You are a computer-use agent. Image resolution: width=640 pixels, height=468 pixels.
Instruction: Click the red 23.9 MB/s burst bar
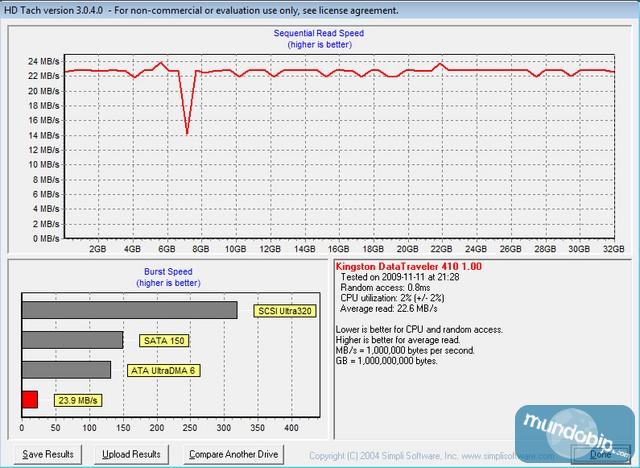(30, 399)
